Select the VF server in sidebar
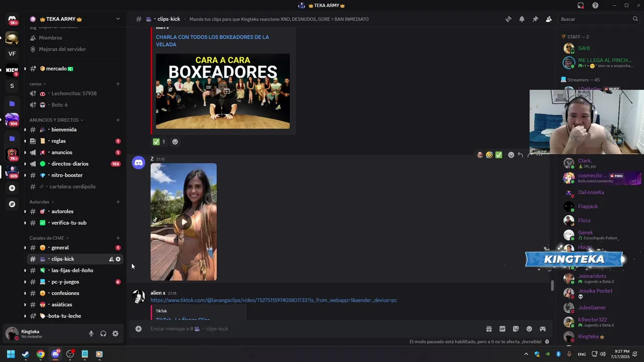This screenshot has height=362, width=644. click(12, 54)
